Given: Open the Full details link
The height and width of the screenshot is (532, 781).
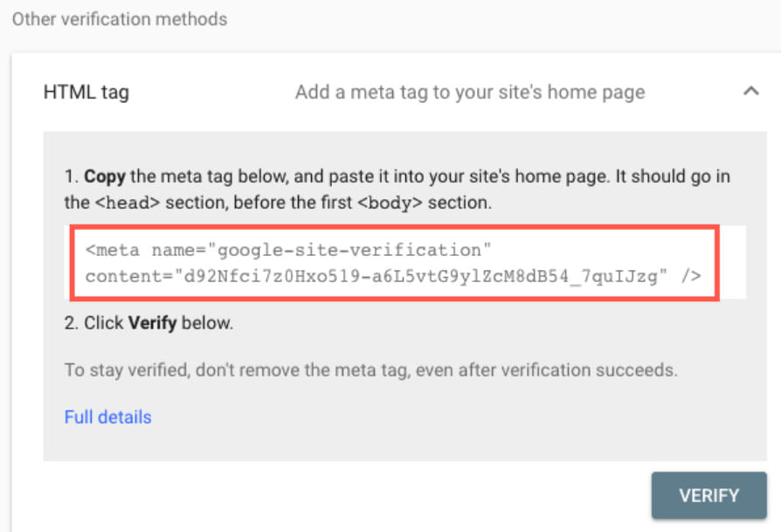Looking at the screenshot, I should coord(107,417).
